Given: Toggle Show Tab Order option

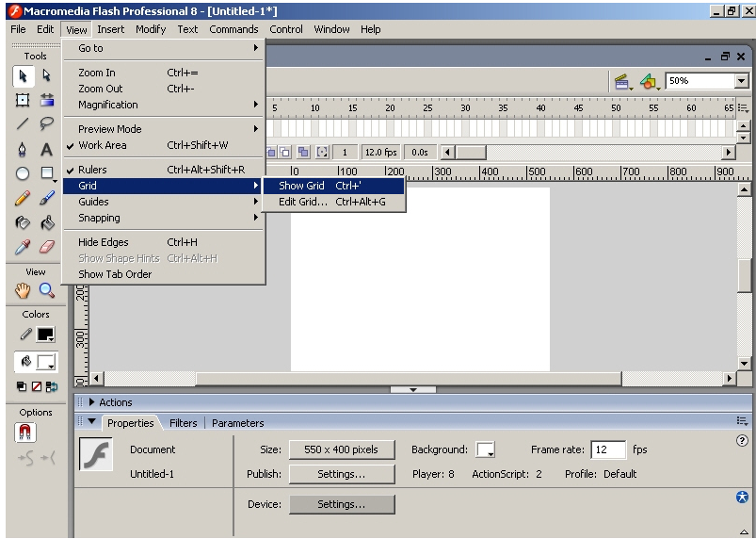Looking at the screenshot, I should click(164, 274).
